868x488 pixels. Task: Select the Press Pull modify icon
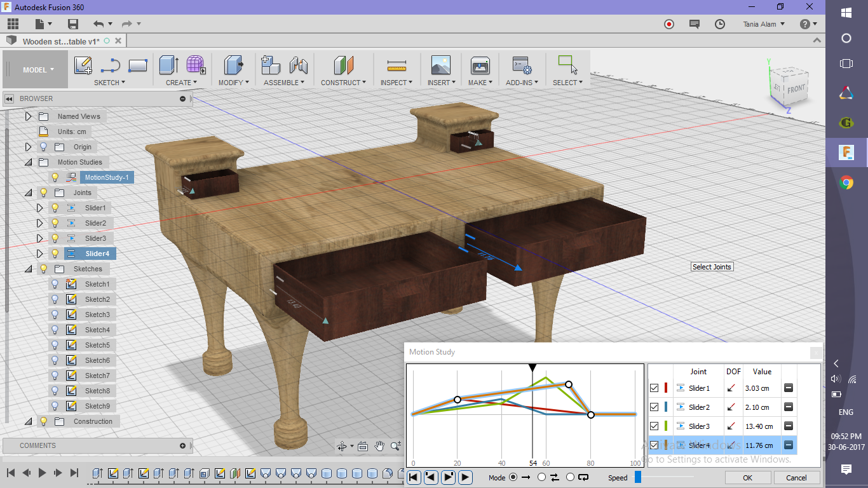coord(234,65)
